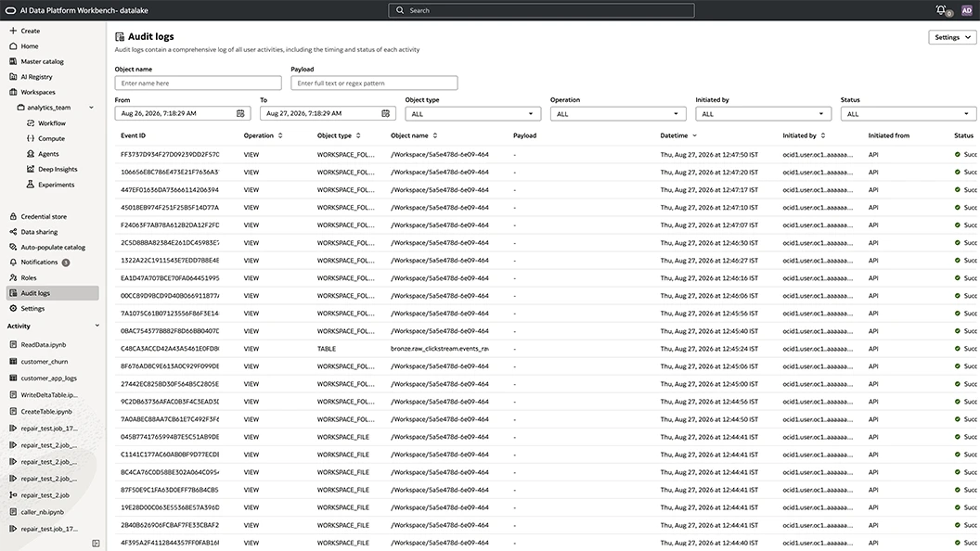Open the Compute item
Screen dimensions: 980x551
tap(51, 139)
